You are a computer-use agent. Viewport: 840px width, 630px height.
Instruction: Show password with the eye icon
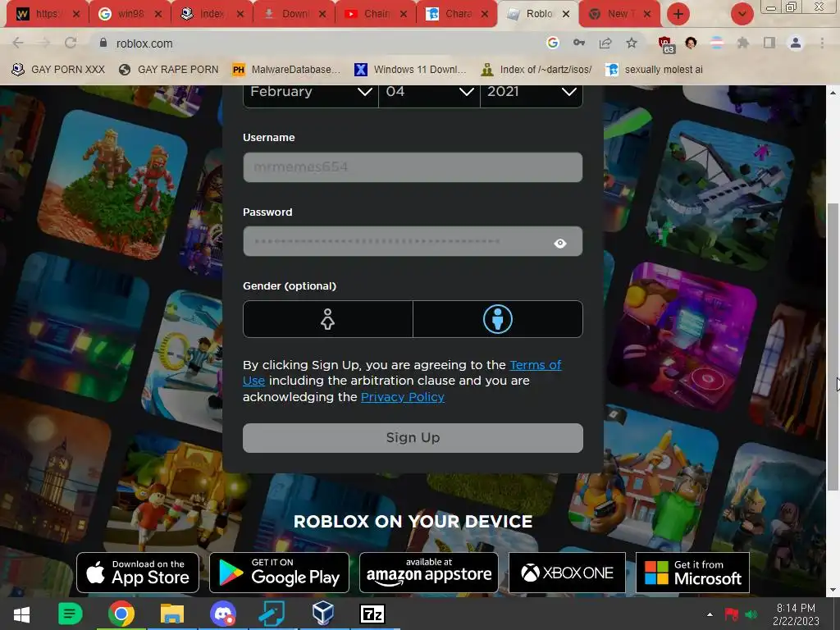coord(559,243)
